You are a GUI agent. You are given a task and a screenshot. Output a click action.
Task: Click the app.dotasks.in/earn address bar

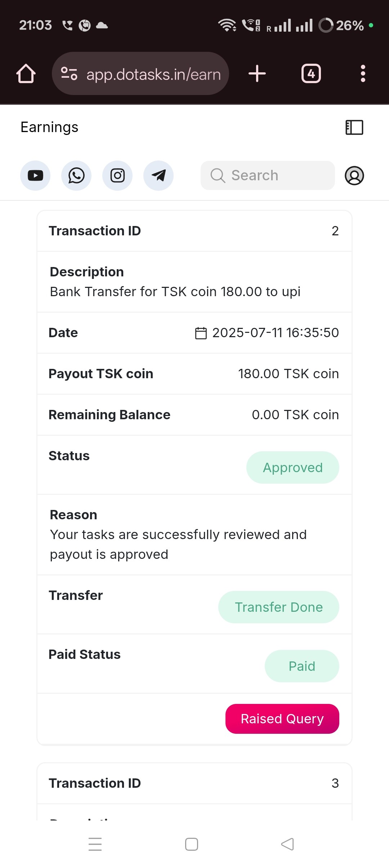153,74
